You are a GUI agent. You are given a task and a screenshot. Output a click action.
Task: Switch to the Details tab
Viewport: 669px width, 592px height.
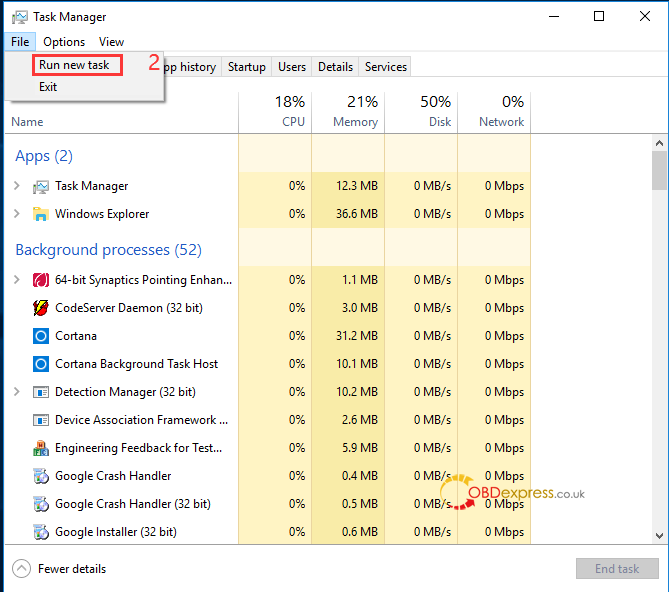[335, 67]
